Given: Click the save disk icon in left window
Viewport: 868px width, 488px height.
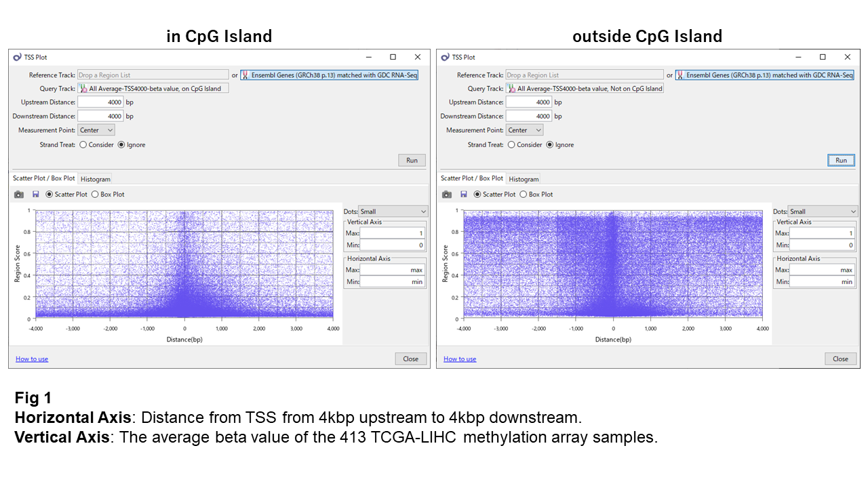Looking at the screenshot, I should [x=36, y=195].
